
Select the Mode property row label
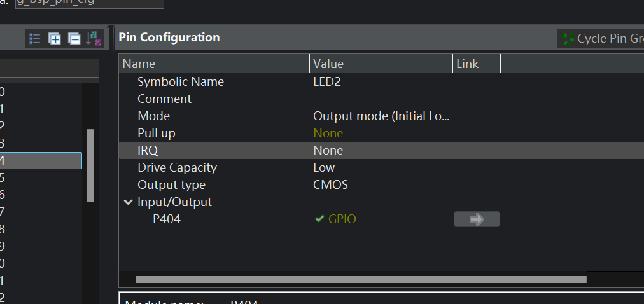point(153,116)
